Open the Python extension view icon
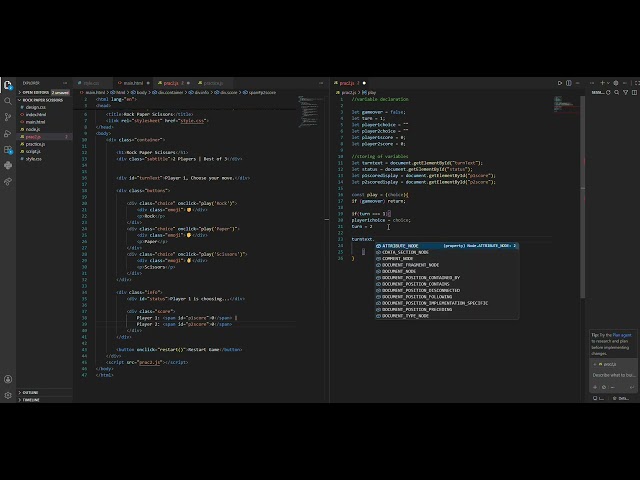 point(8,165)
